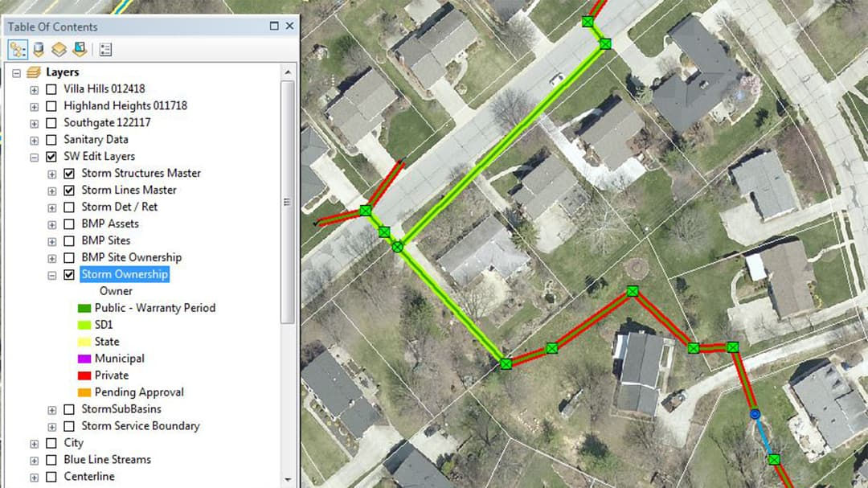Select the Storm Ownership layer name
The width and height of the screenshot is (868, 488).
(124, 274)
